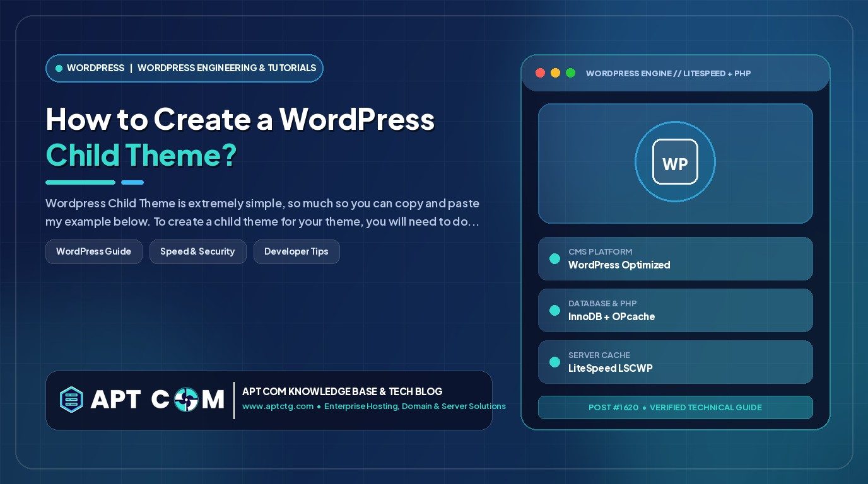Image resolution: width=868 pixels, height=484 pixels.
Task: Click the teal dot beside Server Cache
Action: [554, 362]
